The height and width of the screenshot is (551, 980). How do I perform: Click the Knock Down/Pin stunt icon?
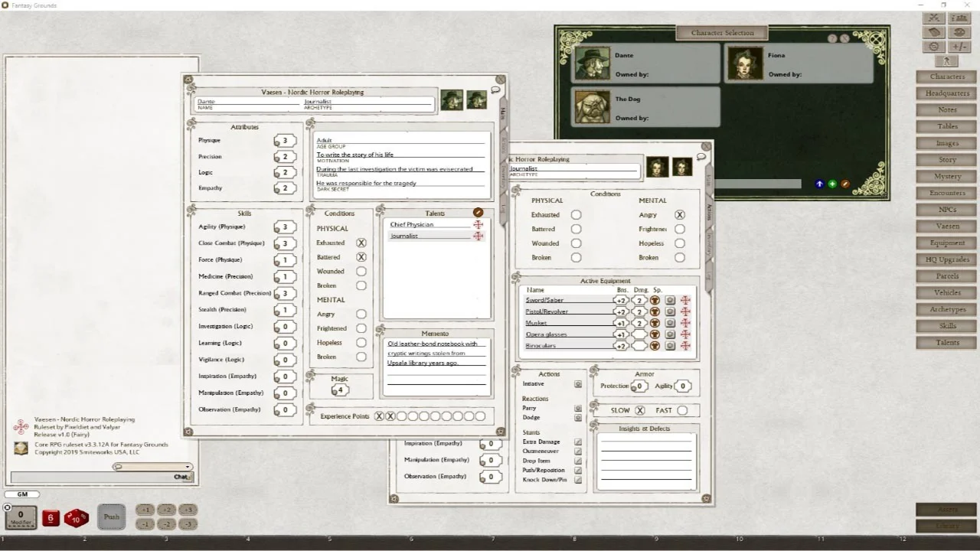click(578, 480)
